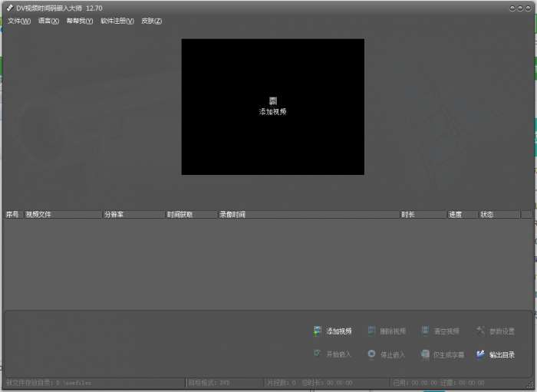Click the 停止嵌入 stop embedding button
Screen dimensions: 537x392
click(387, 354)
